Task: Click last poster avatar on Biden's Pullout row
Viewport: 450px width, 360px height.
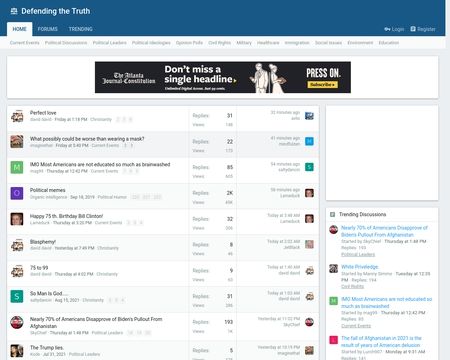Action: click(309, 322)
